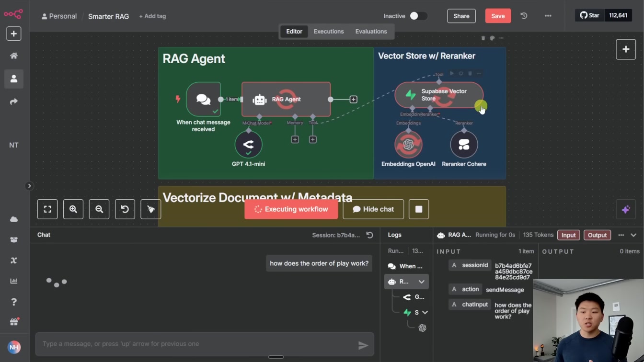The width and height of the screenshot is (644, 362).
Task: Open the AI assistant sparkle button
Action: click(626, 209)
